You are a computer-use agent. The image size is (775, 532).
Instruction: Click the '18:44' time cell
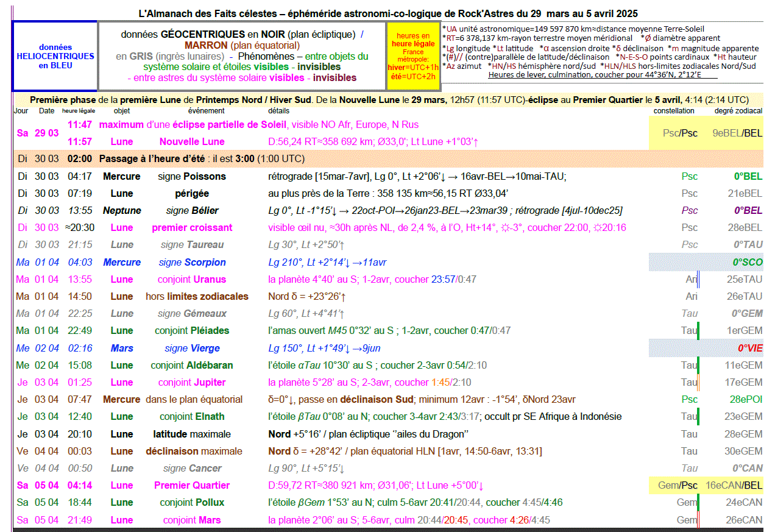coord(80,503)
